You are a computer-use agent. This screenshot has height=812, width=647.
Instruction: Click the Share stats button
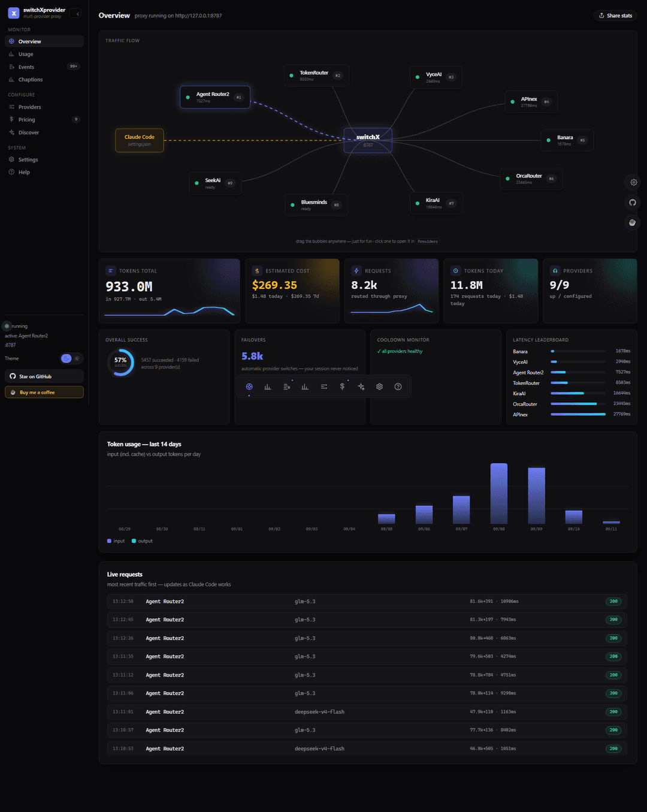(x=615, y=16)
